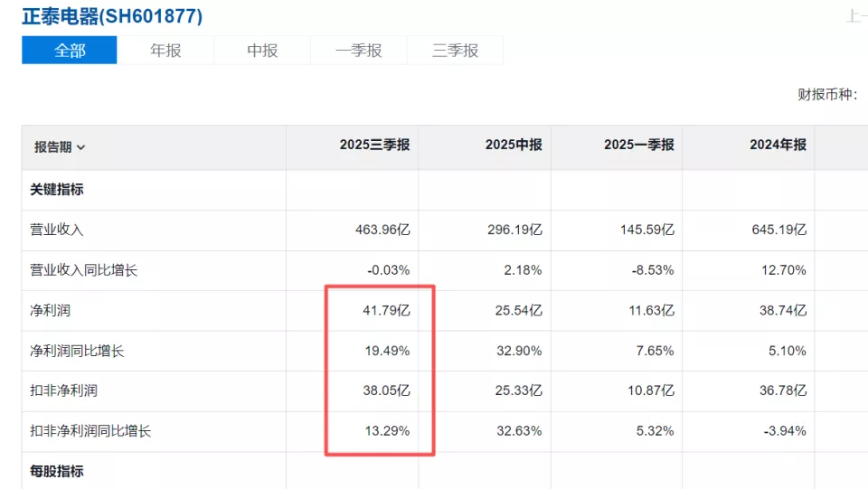The image size is (868, 489).
Task: Click the 扣非净利润 row label
Action: pos(63,390)
